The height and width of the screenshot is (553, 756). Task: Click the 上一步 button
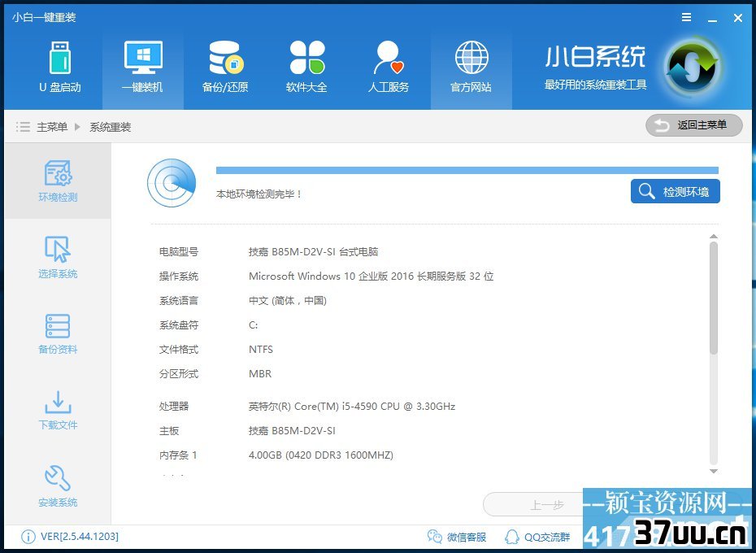pyautogui.click(x=532, y=505)
